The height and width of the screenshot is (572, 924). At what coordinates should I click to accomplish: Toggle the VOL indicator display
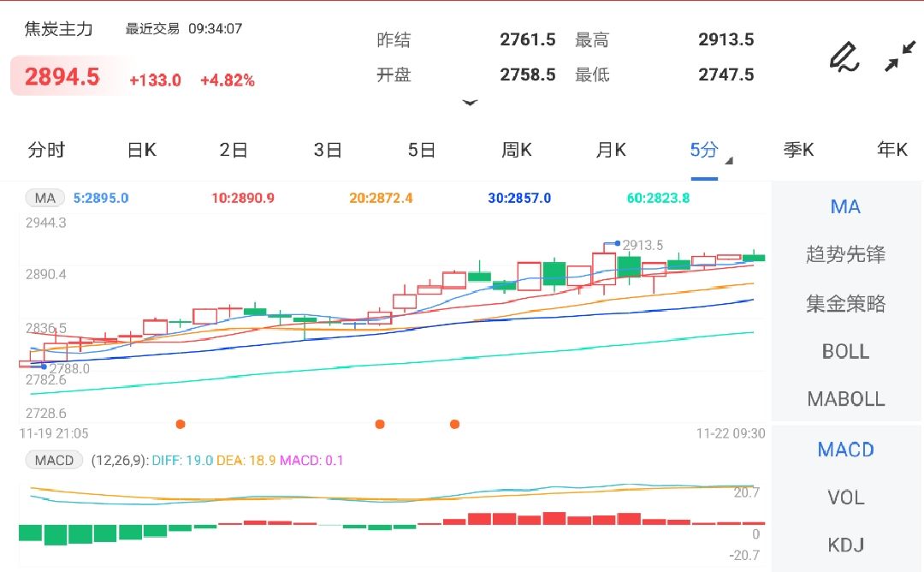coord(845,498)
